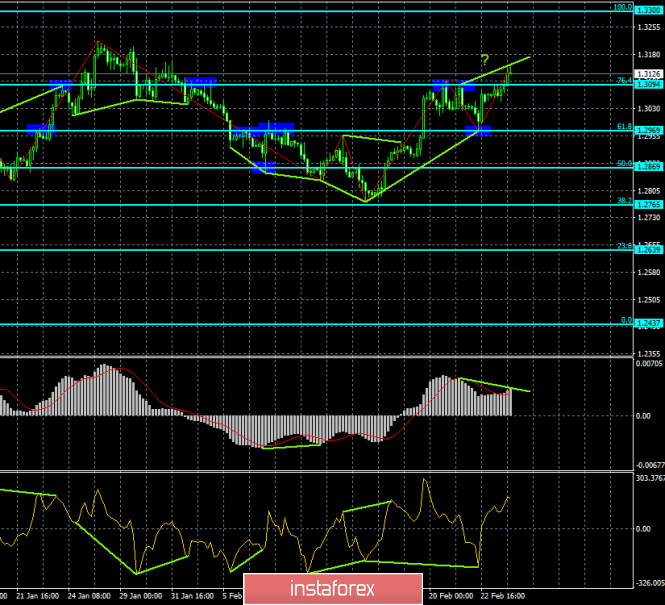The width and height of the screenshot is (665, 605).
Task: Click the green question mark annotation
Action: click(485, 60)
